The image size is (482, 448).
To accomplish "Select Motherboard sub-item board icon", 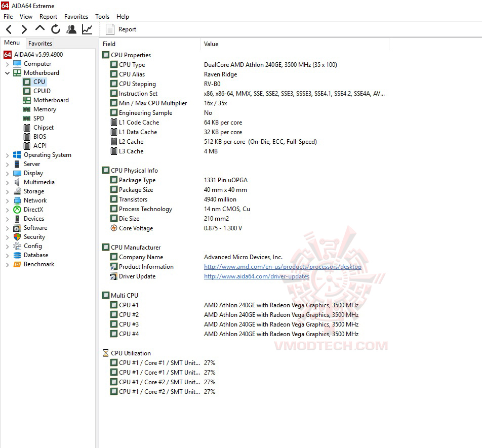I will click(x=27, y=100).
